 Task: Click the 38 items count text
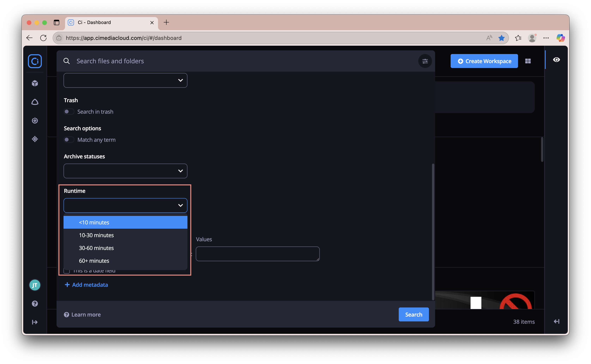pos(524,322)
